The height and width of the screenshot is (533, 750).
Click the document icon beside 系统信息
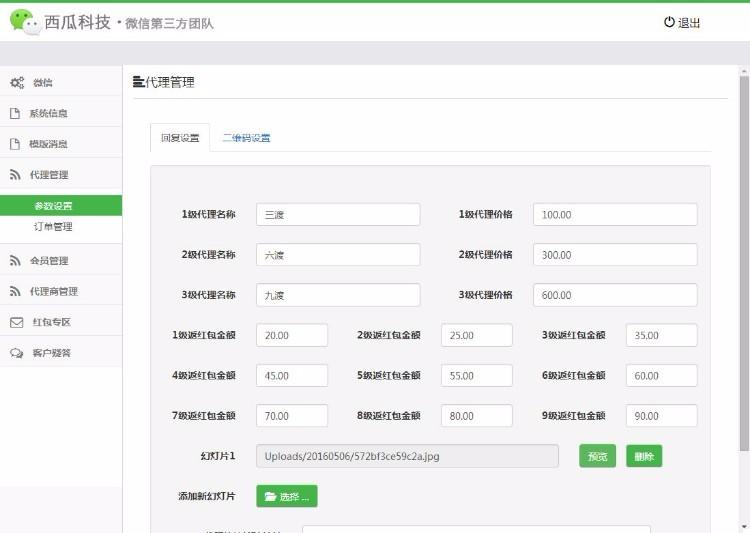[x=15, y=113]
